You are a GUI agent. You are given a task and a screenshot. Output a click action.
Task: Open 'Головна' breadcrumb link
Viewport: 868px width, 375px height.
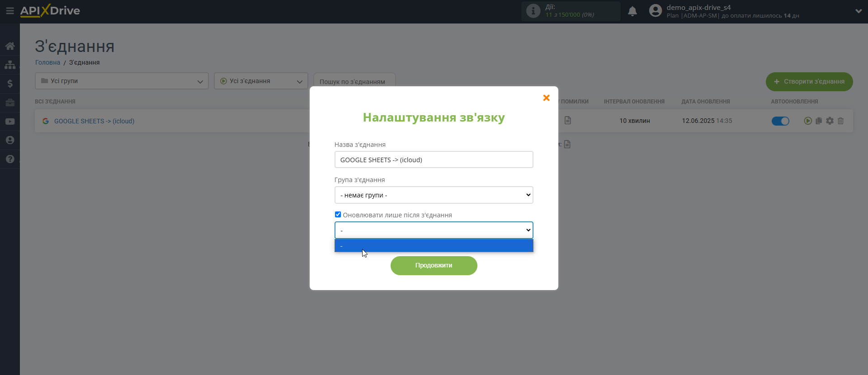point(47,62)
